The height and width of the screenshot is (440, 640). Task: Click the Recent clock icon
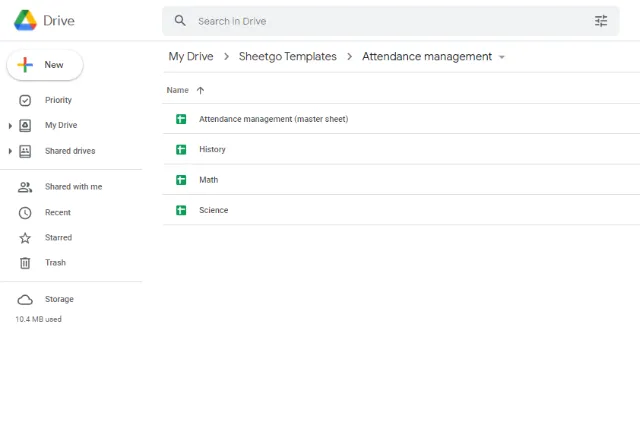point(25,213)
